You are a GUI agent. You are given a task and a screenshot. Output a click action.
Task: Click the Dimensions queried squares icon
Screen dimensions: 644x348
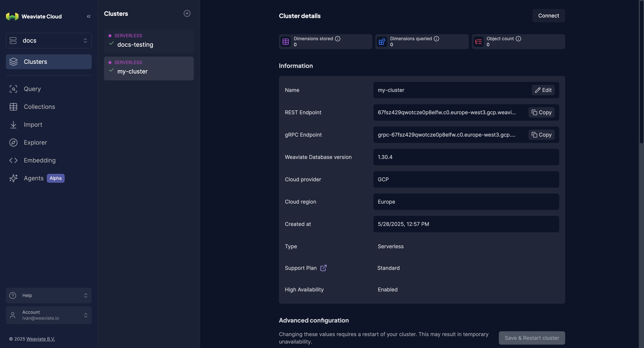[382, 42]
